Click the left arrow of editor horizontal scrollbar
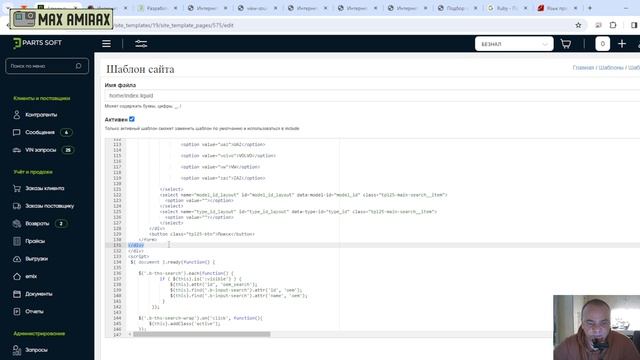Screen dimensions: 640x360 point(130,334)
